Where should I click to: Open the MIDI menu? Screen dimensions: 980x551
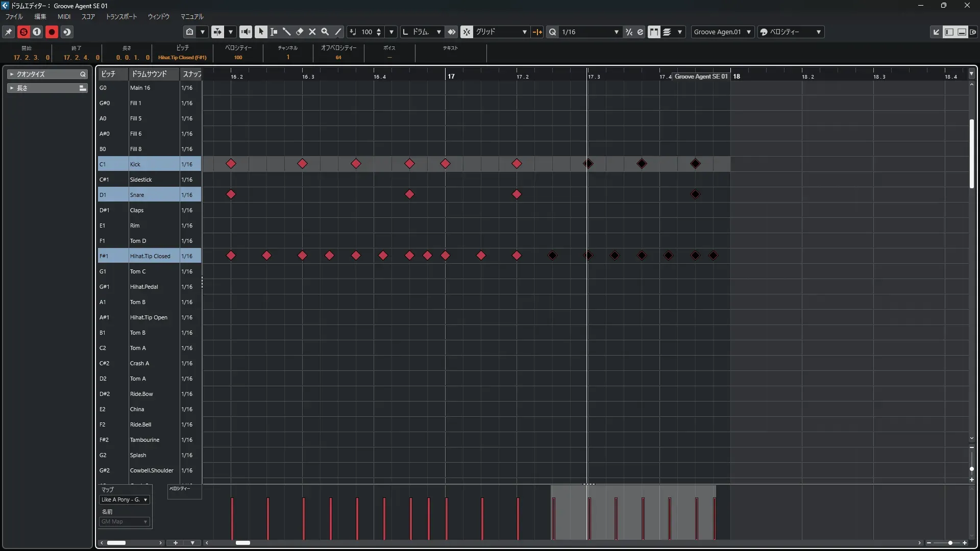64,16
